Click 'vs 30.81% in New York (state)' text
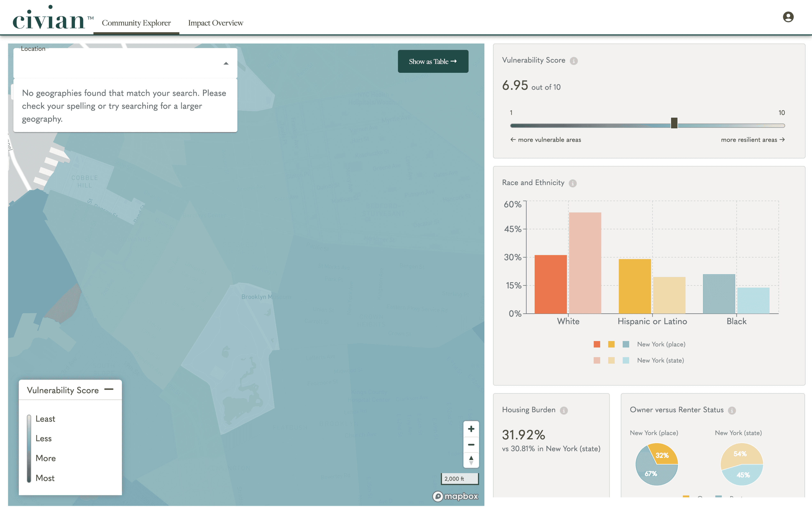Screen dimensions: 812x507 point(551,449)
